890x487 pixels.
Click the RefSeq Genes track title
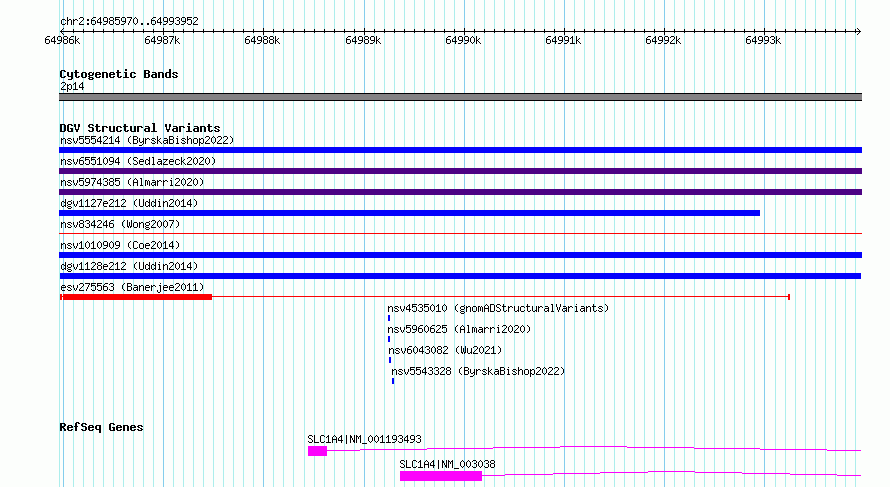coord(101,427)
